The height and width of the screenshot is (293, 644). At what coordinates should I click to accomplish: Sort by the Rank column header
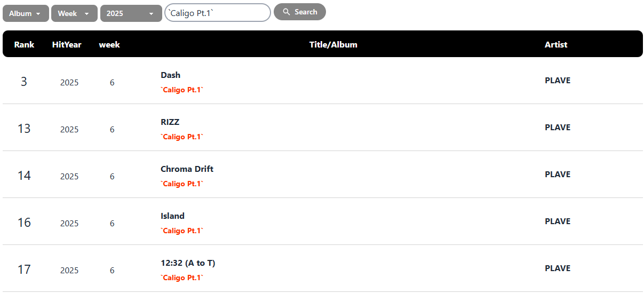click(x=24, y=45)
